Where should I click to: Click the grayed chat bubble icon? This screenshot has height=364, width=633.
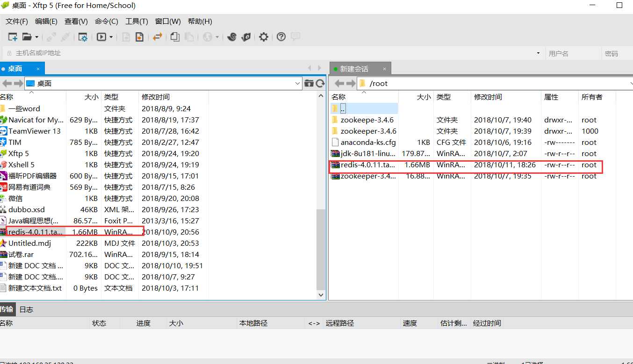[x=295, y=37]
